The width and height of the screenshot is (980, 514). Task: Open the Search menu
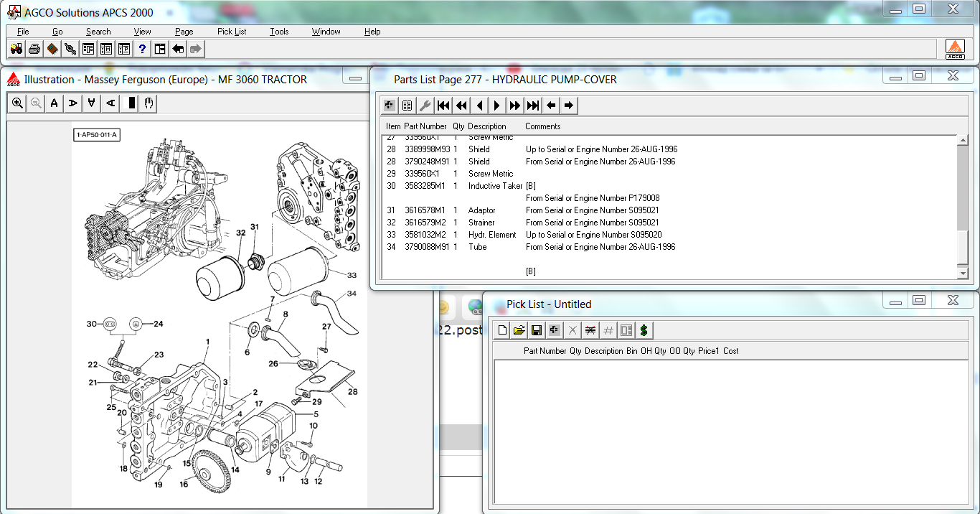98,32
